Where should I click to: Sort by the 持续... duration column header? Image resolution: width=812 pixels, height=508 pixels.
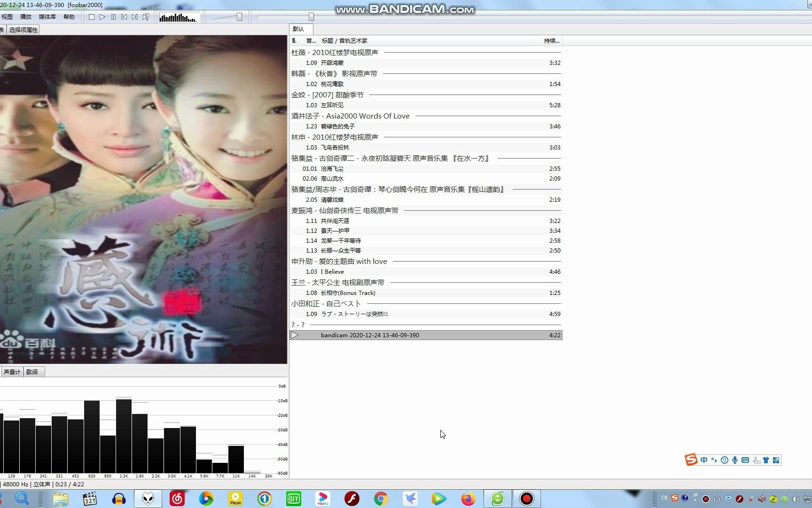549,41
